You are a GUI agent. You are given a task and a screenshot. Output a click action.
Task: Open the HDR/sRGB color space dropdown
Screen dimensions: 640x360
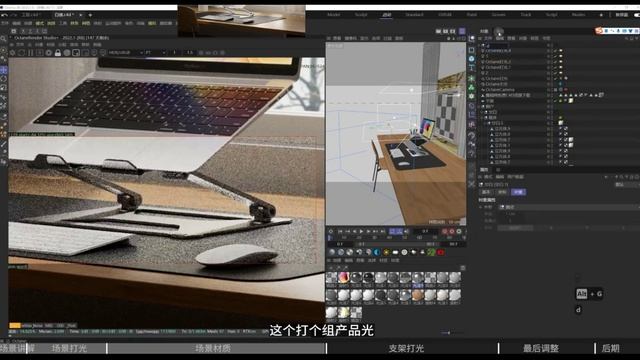pyautogui.click(x=126, y=53)
